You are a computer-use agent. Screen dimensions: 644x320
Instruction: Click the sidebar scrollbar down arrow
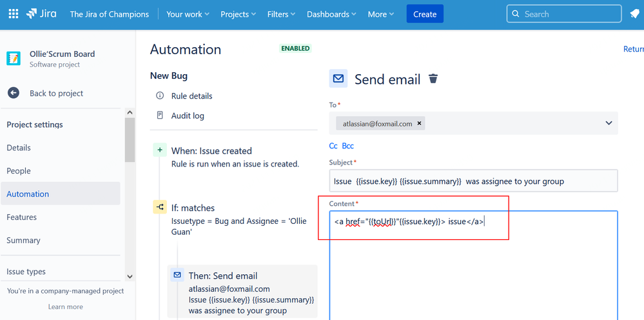[130, 277]
